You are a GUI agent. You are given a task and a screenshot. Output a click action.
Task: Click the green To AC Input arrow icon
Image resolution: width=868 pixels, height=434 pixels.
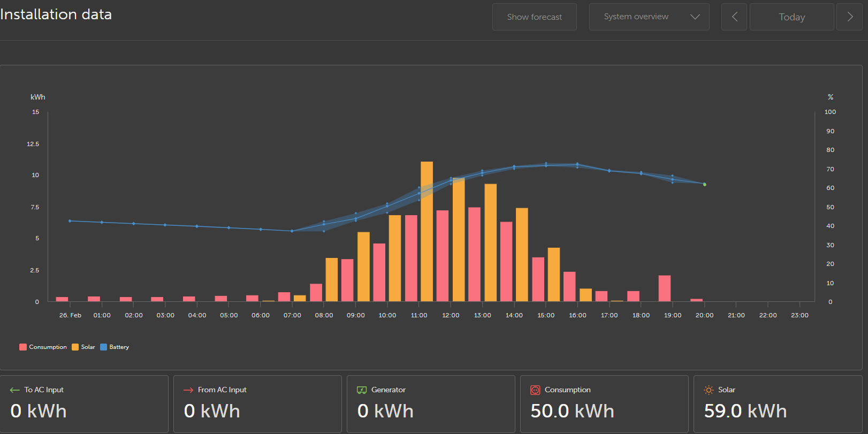click(x=15, y=390)
